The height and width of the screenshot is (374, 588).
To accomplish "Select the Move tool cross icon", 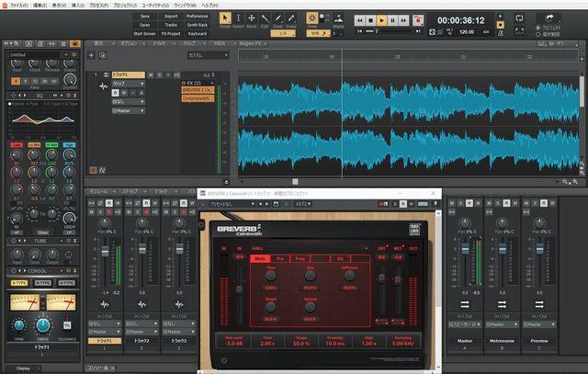I will tap(251, 18).
